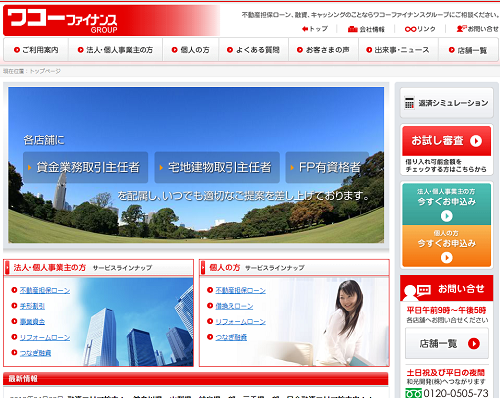Image resolution: width=500 pixels, height=398 pixels.
Task: Click the お問い合せ icon in top header
Action: pyautogui.click(x=461, y=29)
